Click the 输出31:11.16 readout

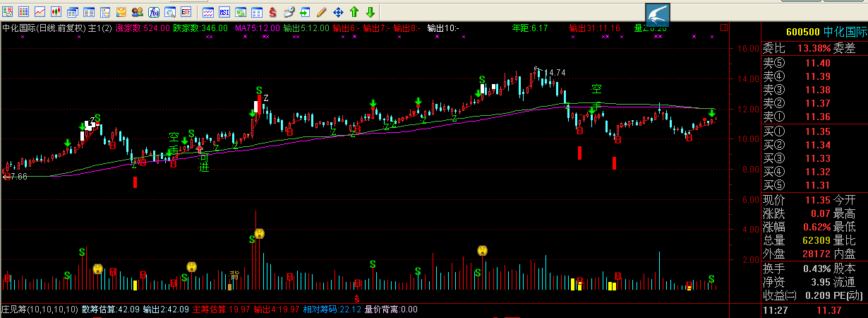point(595,28)
